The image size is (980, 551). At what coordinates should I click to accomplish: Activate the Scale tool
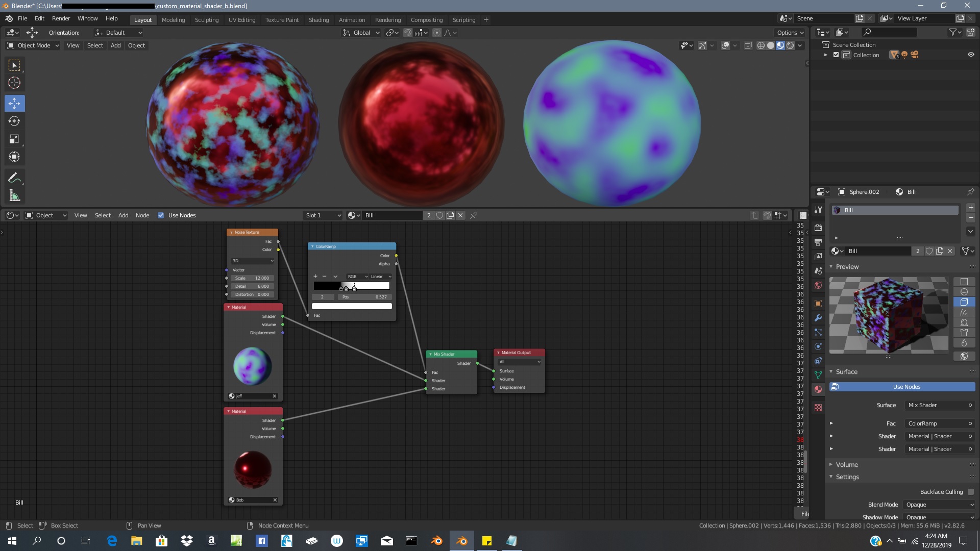coord(14,139)
